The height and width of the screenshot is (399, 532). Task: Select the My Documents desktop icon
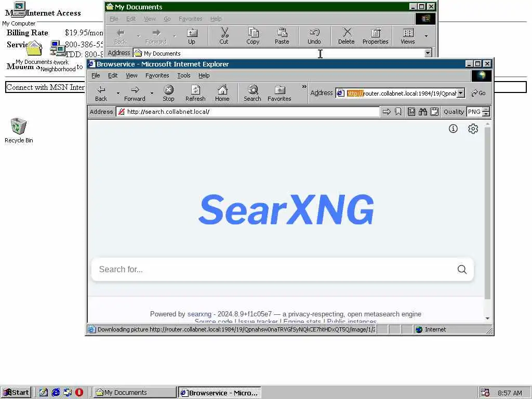[34, 52]
